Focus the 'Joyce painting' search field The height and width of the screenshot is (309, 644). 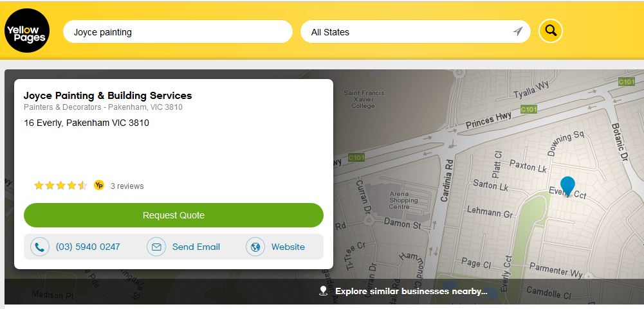pos(178,31)
